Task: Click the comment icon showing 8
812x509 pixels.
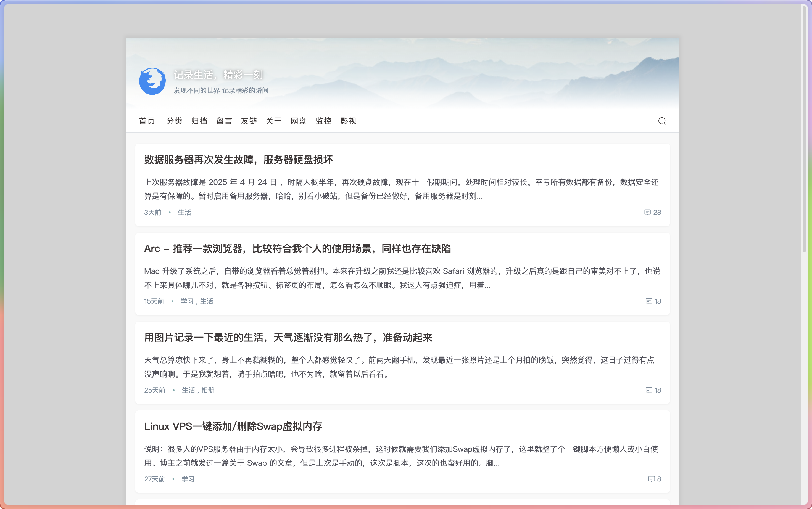Action: [x=651, y=479]
